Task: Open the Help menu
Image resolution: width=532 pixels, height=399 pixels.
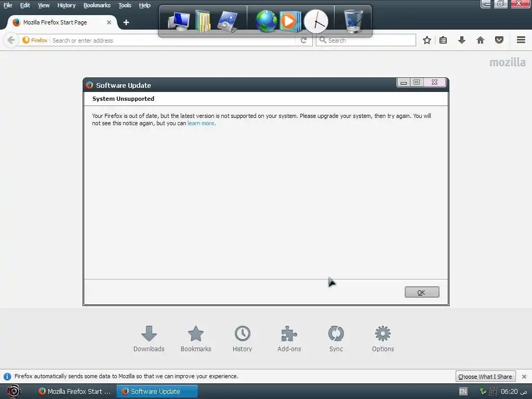Action: (x=145, y=5)
